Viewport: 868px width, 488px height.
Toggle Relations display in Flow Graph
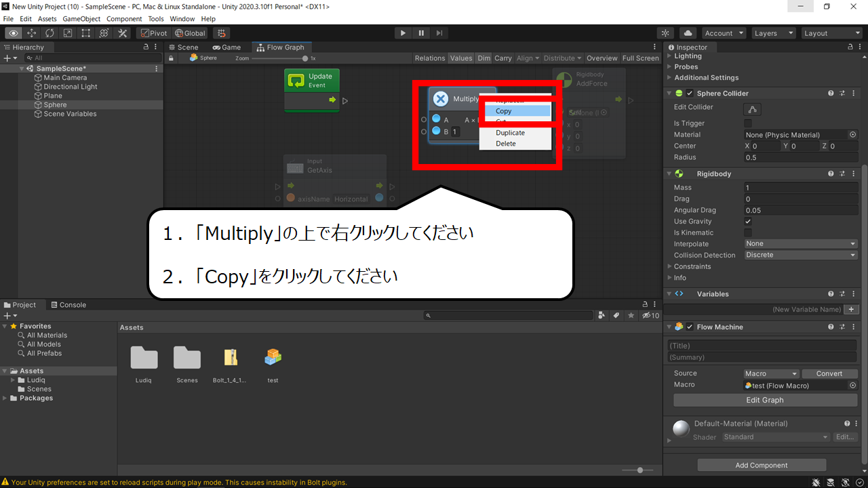[430, 58]
